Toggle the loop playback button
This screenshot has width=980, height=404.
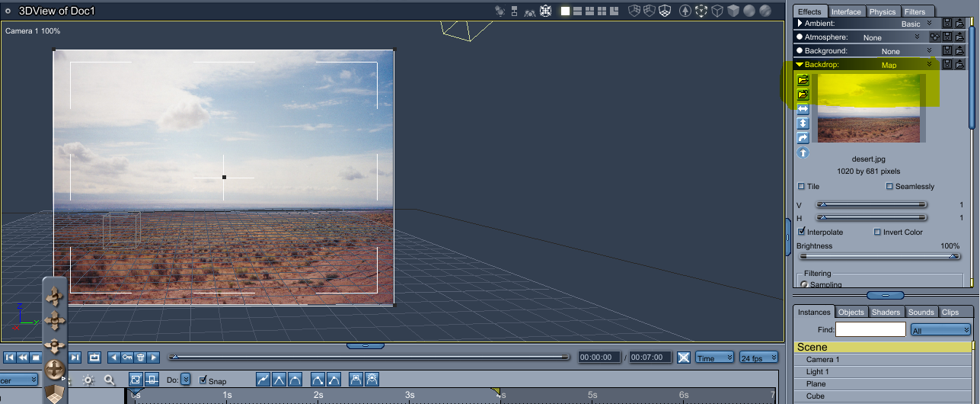tap(95, 358)
